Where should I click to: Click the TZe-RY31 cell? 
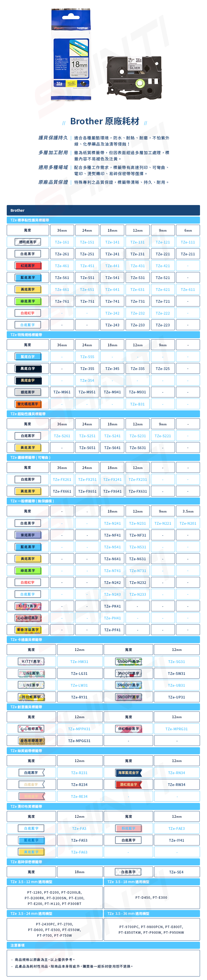tap(79, 697)
